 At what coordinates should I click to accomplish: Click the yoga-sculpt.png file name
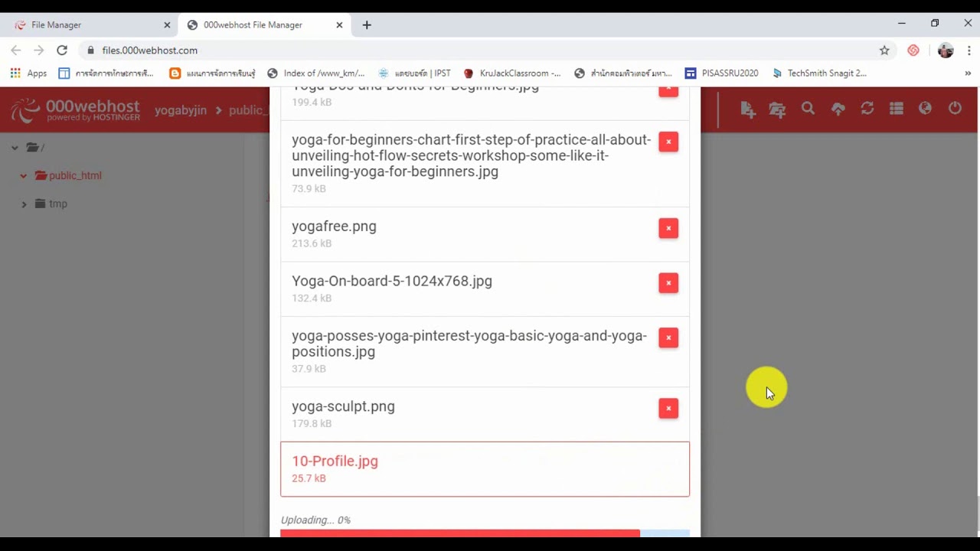point(343,406)
